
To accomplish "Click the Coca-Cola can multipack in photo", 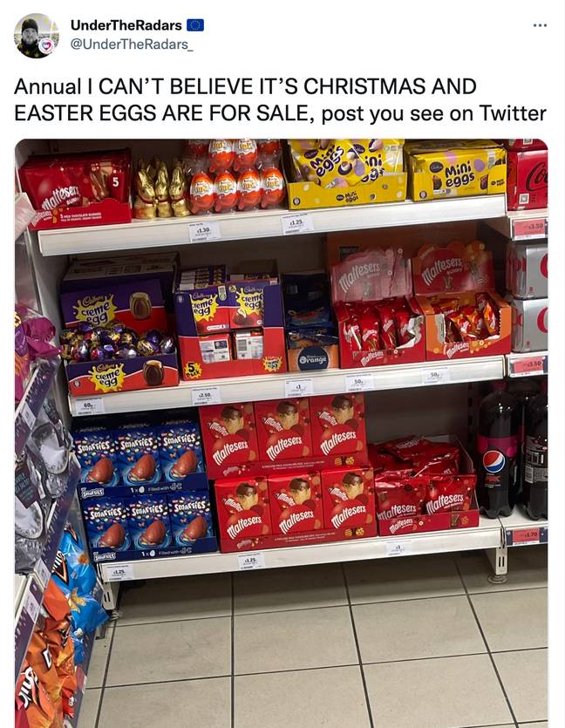I will [528, 297].
